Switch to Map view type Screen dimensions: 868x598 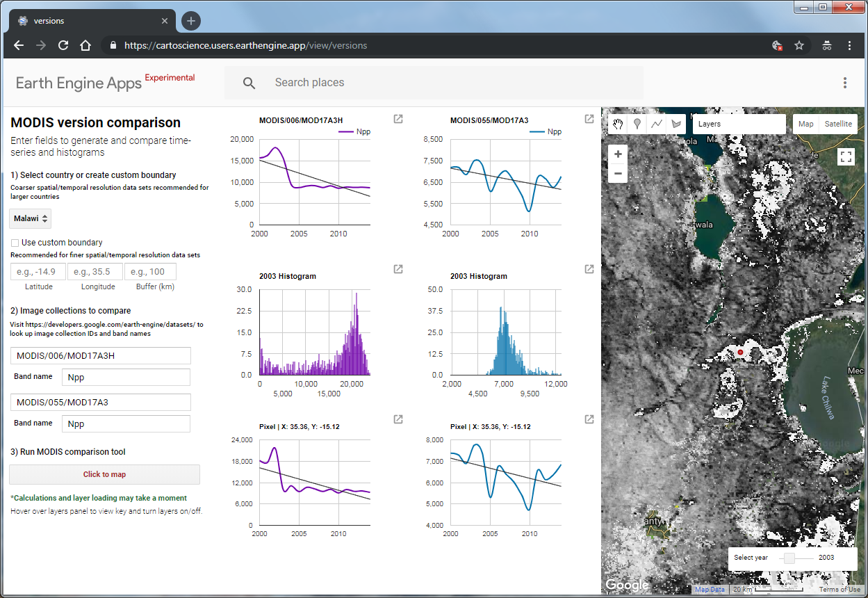tap(806, 124)
